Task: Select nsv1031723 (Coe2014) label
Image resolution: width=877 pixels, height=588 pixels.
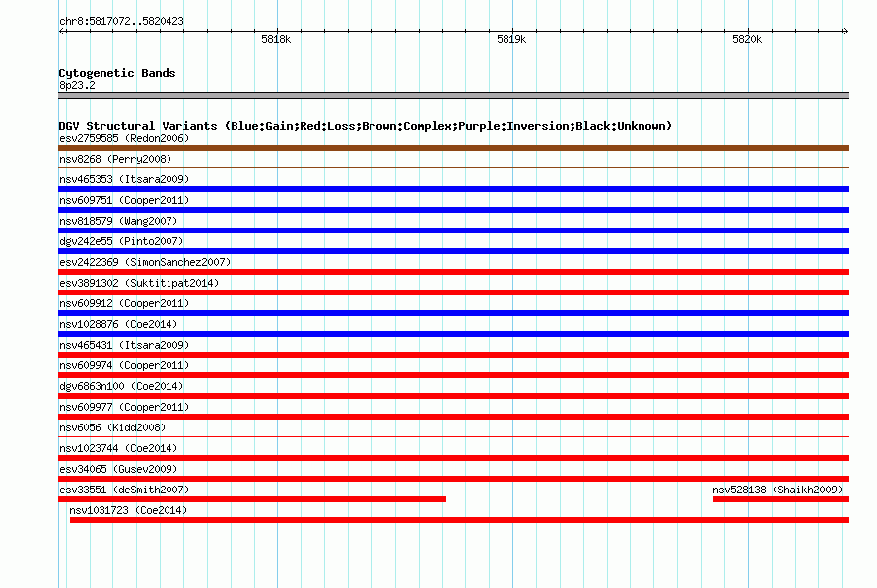Action: [128, 510]
